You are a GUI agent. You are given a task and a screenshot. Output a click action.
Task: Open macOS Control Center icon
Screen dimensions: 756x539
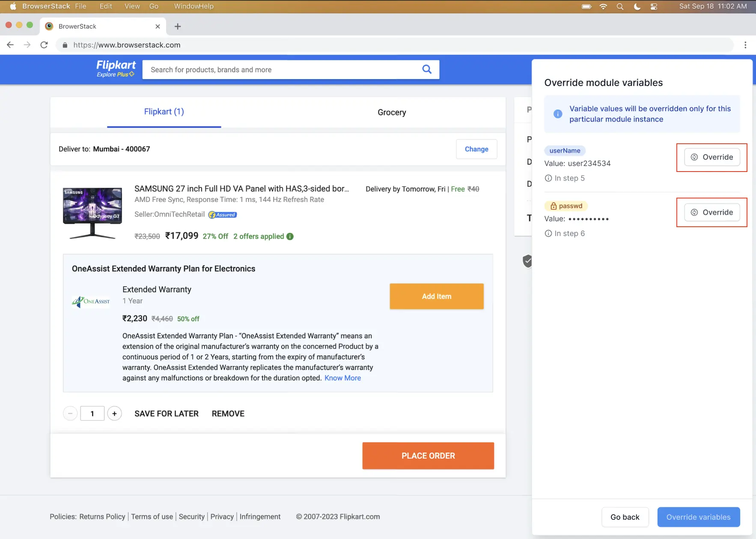pos(654,6)
